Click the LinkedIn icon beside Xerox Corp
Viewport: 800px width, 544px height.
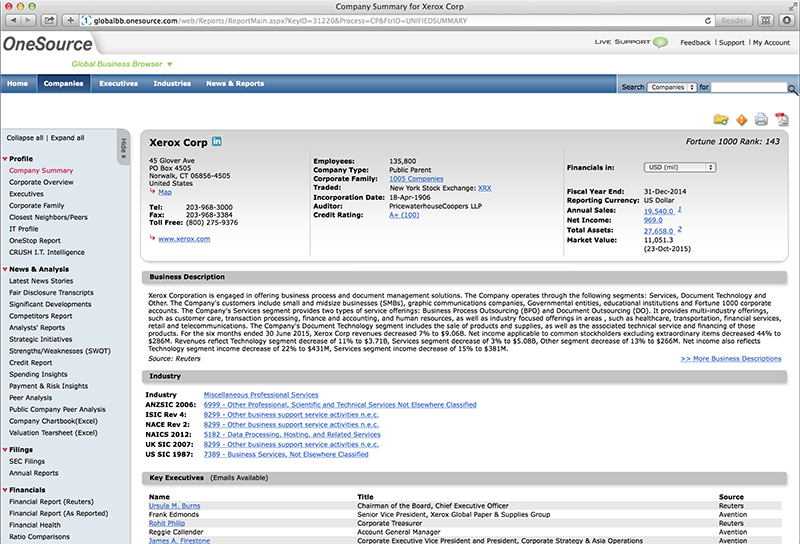click(x=217, y=141)
